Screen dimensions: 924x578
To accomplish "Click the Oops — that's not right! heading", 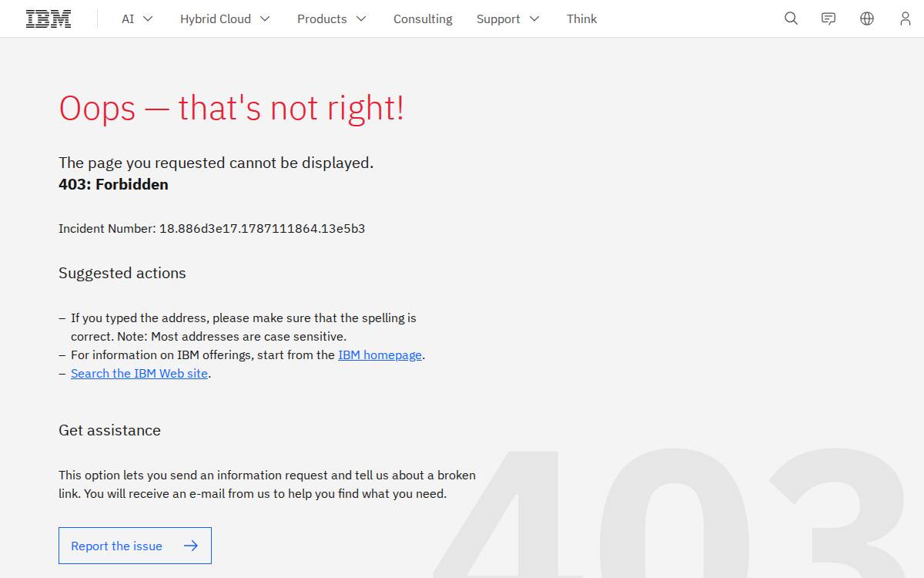I will click(232, 108).
